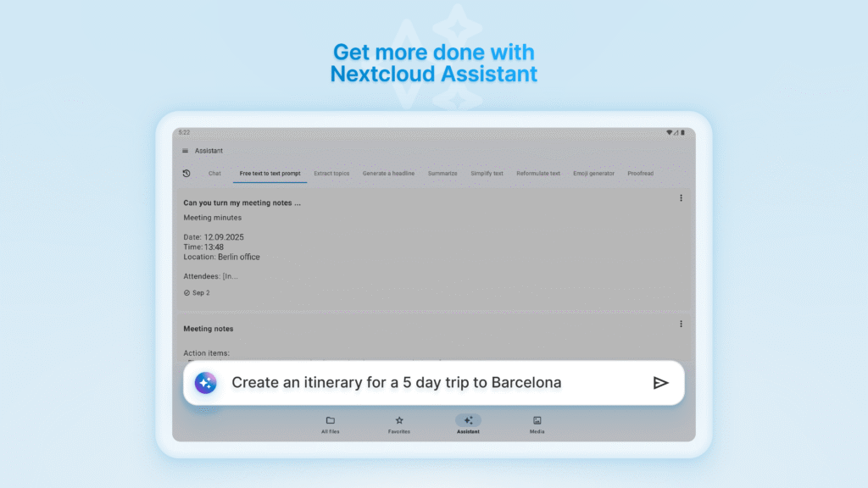Open the task history clock icon
This screenshot has height=488, width=868.
[x=186, y=173]
